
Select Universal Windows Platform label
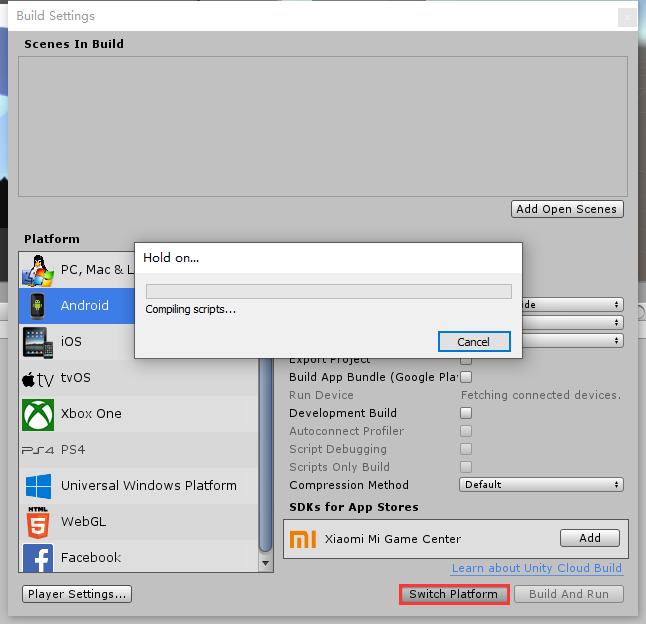tap(149, 486)
